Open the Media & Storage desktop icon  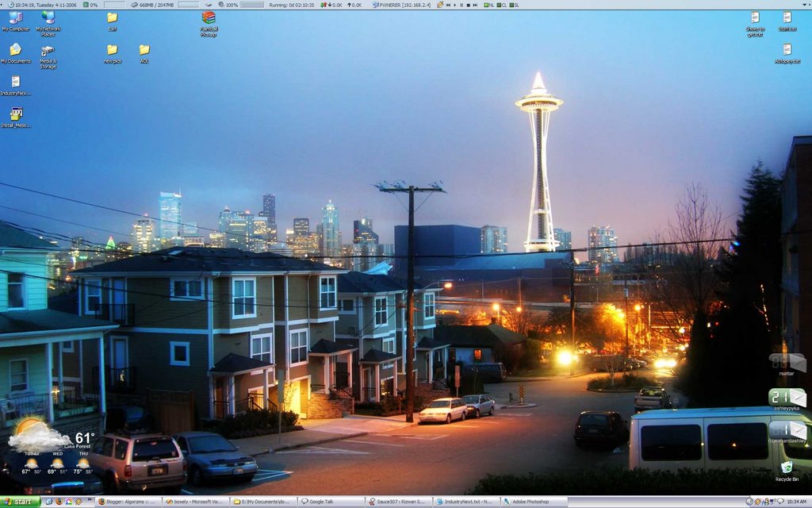click(48, 56)
